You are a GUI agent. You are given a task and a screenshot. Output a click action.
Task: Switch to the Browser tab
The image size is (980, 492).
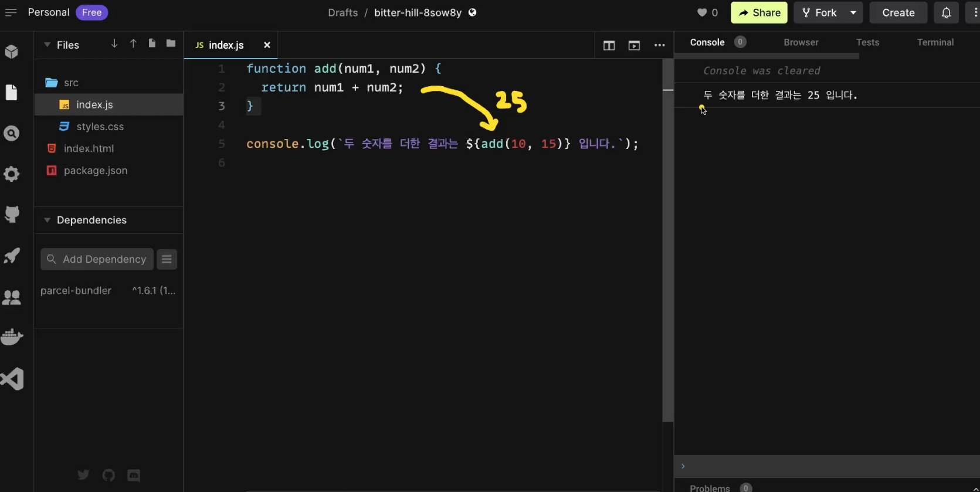click(801, 42)
